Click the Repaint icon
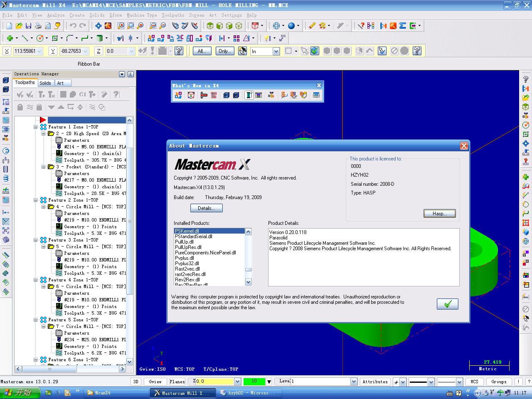 tap(108, 26)
